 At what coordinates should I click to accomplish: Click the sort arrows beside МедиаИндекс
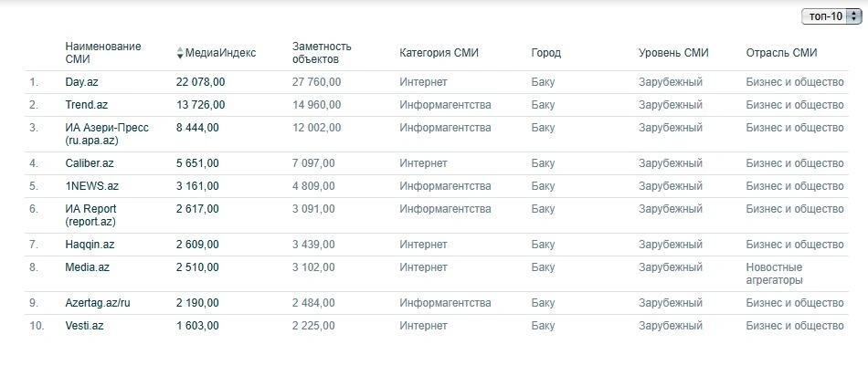tap(179, 53)
